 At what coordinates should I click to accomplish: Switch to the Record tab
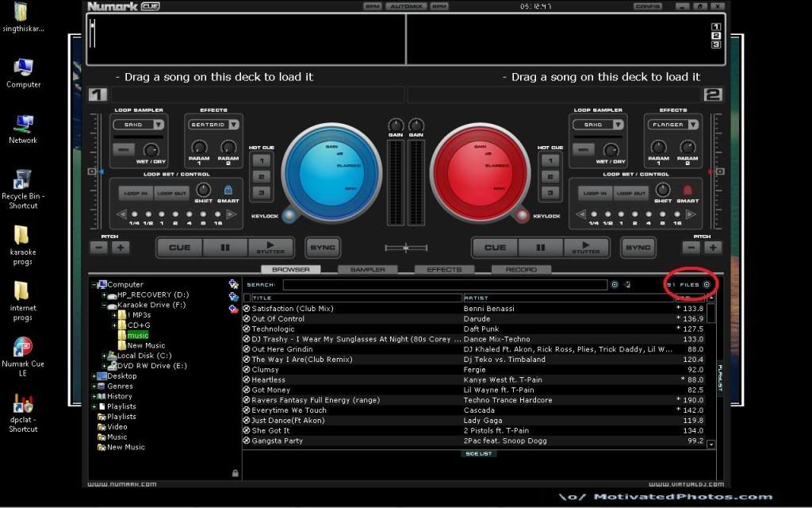click(521, 270)
